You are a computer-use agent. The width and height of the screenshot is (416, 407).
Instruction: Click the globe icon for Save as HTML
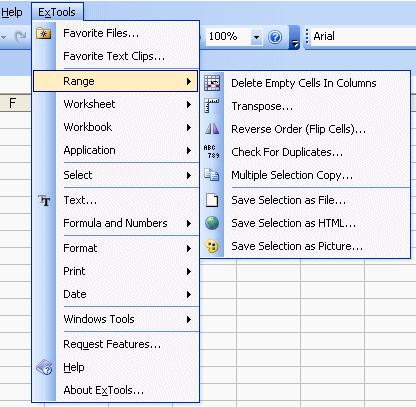tap(212, 223)
